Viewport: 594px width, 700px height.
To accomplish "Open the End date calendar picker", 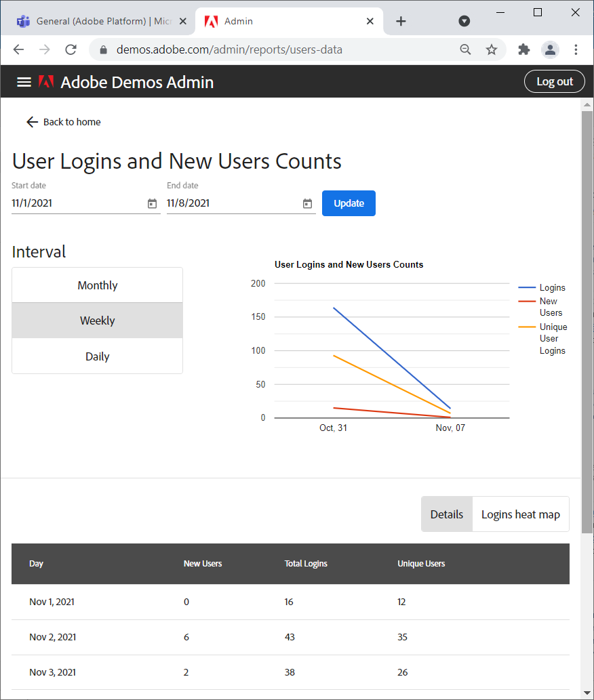I will coord(307,203).
